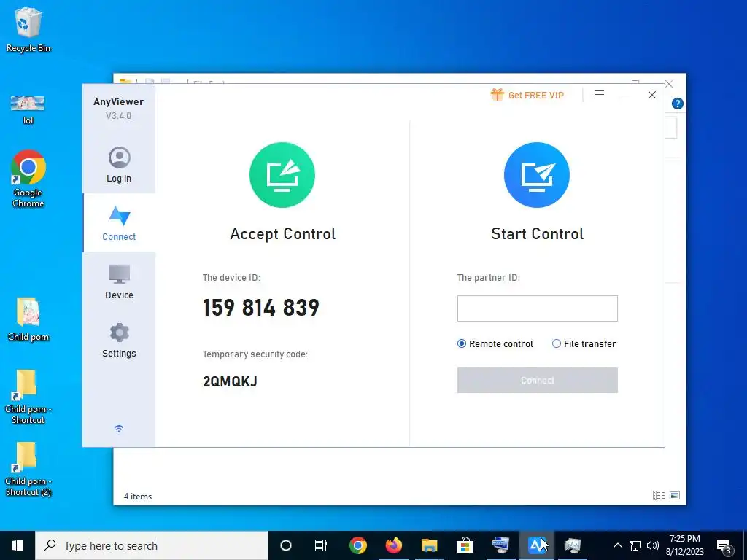Select the Recycle Bin desktop icon

[x=28, y=29]
